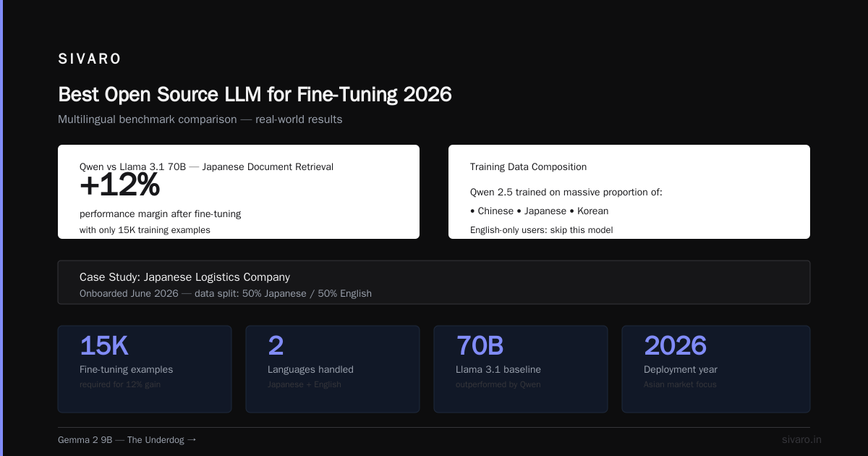Click 'with only 15K training examples' line
This screenshot has width=868, height=456.
[145, 230]
